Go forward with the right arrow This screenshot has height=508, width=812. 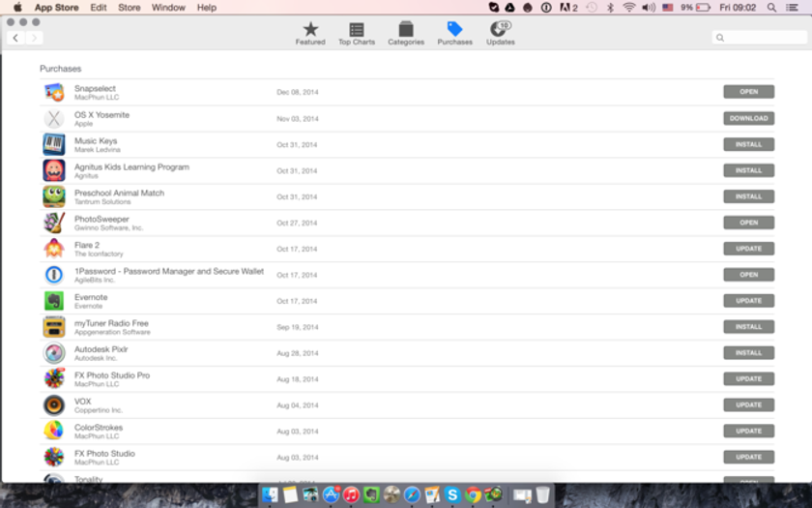point(34,38)
